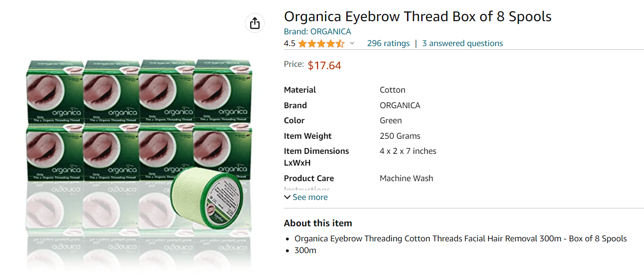The width and height of the screenshot is (644, 279).
Task: Click the green thread spool in the image
Action: 206,199
